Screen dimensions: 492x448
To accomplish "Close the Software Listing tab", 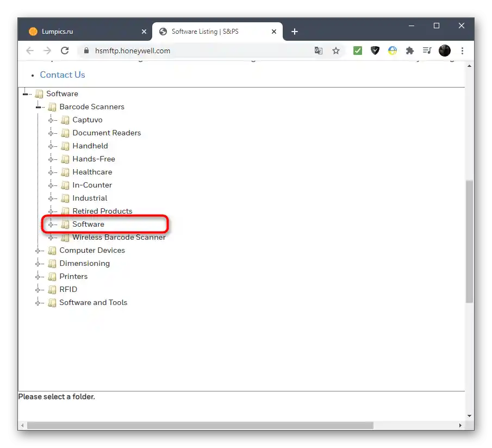I will [274, 32].
